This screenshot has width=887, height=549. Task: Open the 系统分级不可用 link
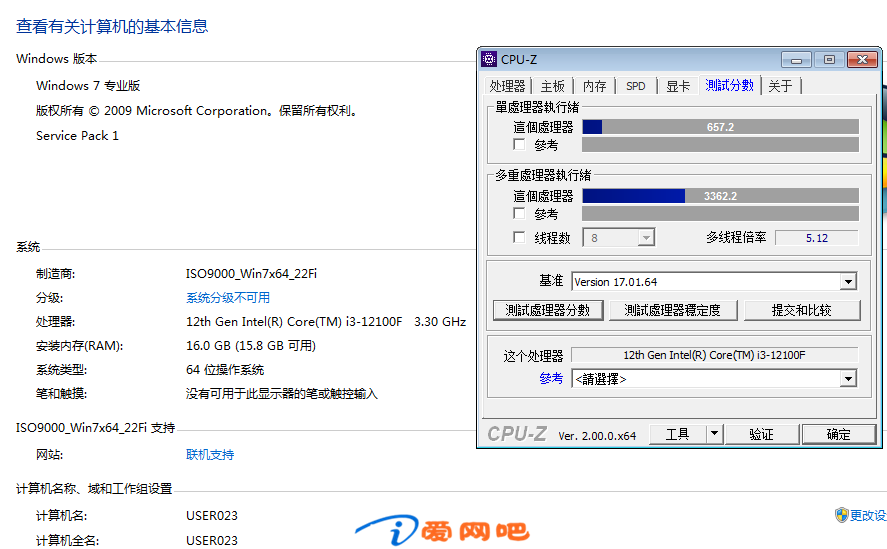228,298
